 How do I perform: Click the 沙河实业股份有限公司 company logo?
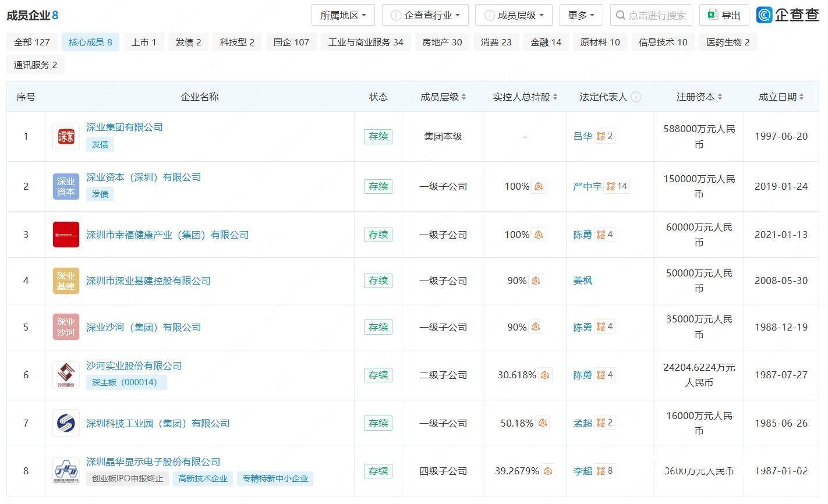(x=66, y=375)
